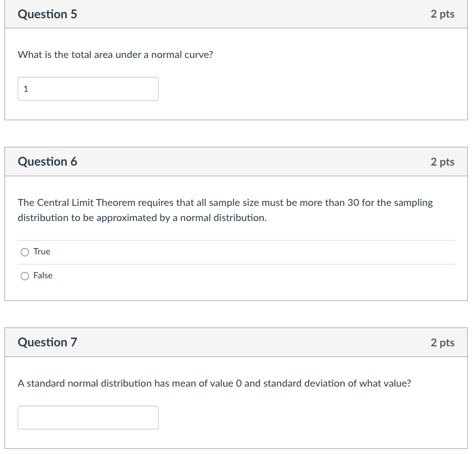This screenshot has height=454, width=476.
Task: Click the "False" option label text
Action: coord(43,276)
